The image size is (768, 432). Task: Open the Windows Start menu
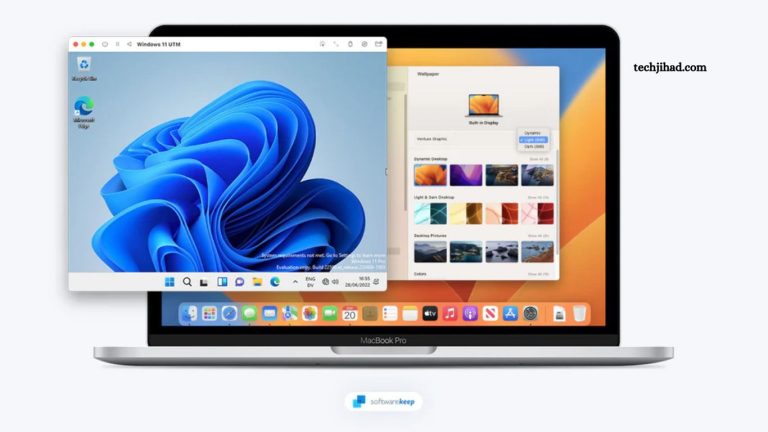[169, 282]
